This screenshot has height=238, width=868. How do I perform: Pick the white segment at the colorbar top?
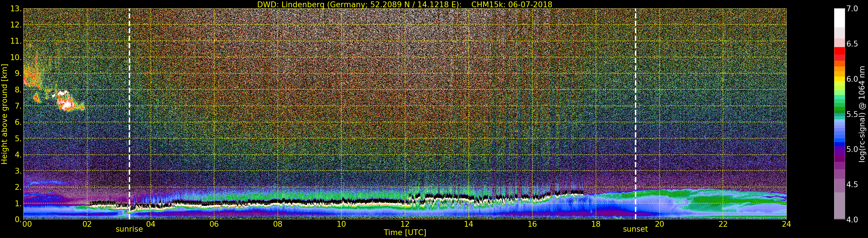[x=839, y=18]
